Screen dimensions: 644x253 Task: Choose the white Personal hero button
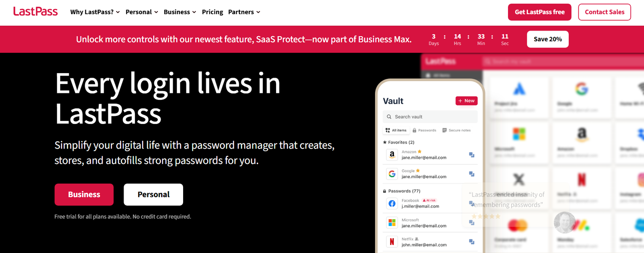pyautogui.click(x=153, y=195)
